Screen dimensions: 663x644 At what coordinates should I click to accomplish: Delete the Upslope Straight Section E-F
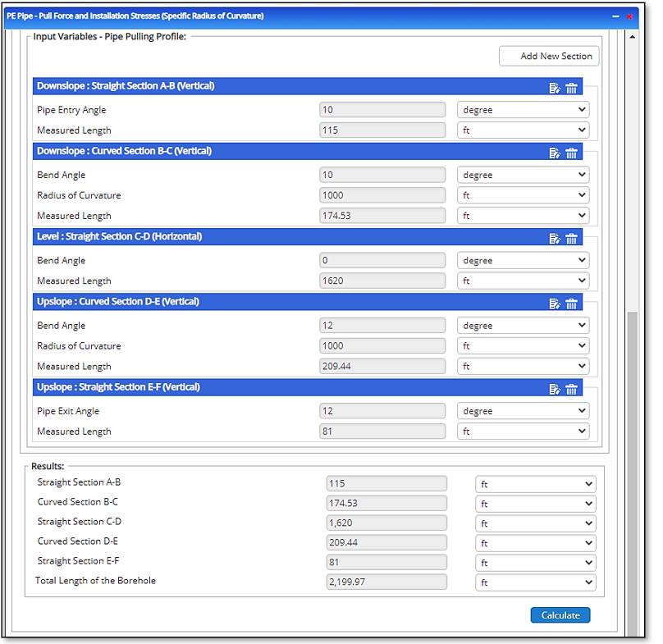coord(572,389)
